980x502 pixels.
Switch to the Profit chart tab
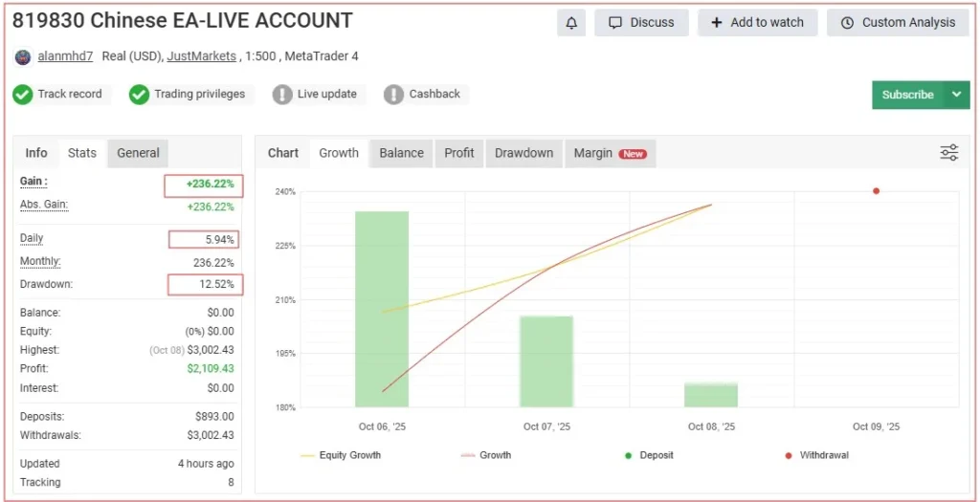tap(459, 153)
